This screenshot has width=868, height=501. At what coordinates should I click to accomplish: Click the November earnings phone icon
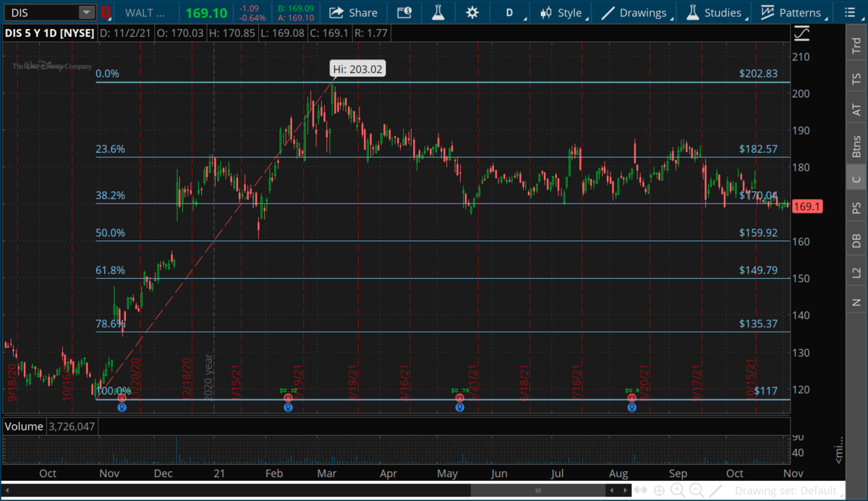122,398
